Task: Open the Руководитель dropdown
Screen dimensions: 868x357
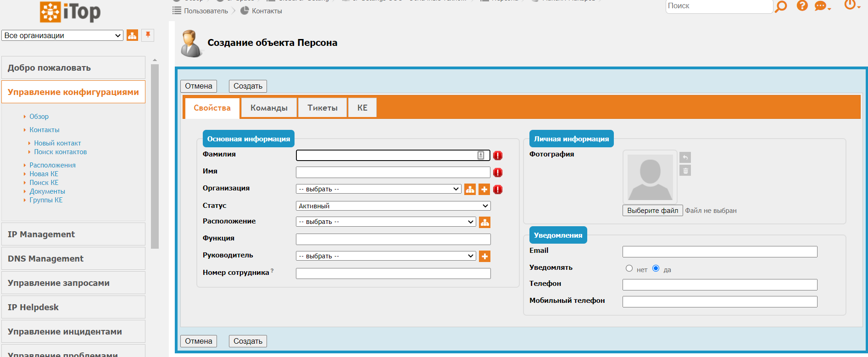Action: 386,256
